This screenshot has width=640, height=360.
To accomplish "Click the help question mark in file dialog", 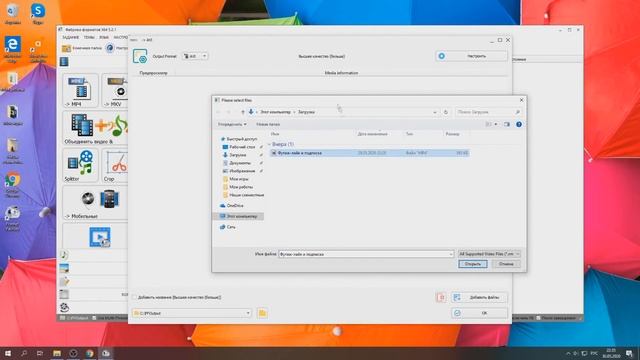I will tap(519, 124).
